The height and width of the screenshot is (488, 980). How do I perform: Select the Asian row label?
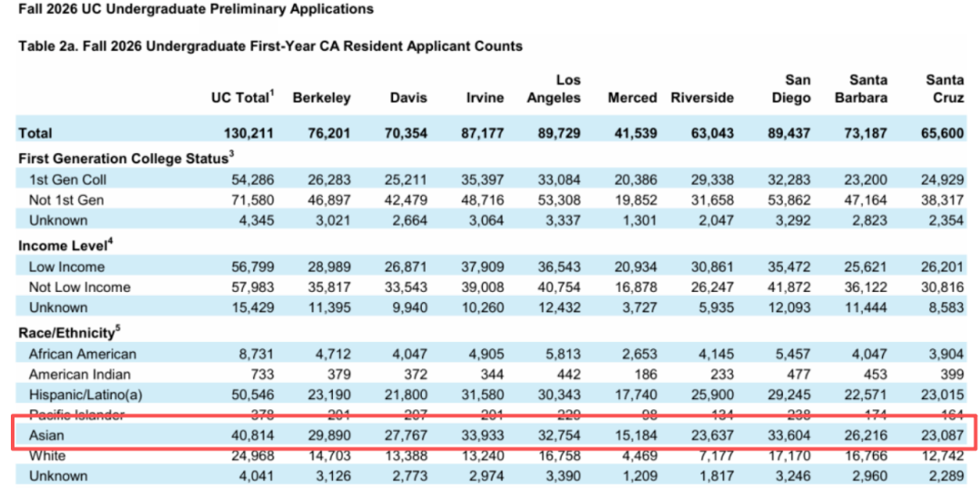[x=46, y=435]
